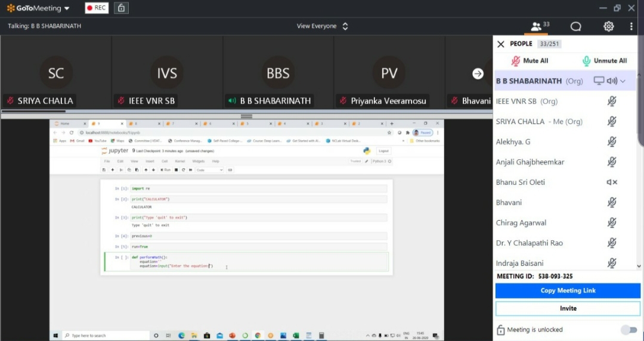Toggle the Meeting is unlocked switch
The image size is (644, 341).
(628, 330)
